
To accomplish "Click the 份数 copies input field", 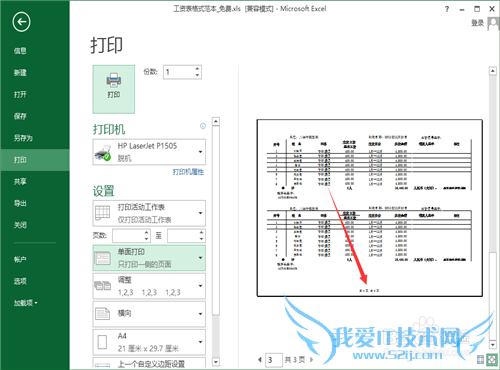I will point(179,72).
